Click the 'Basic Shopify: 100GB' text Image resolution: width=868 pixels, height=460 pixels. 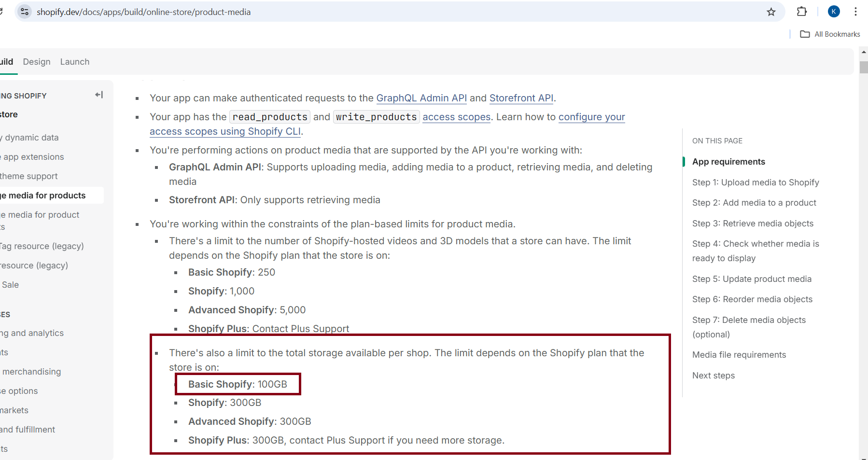pos(238,384)
